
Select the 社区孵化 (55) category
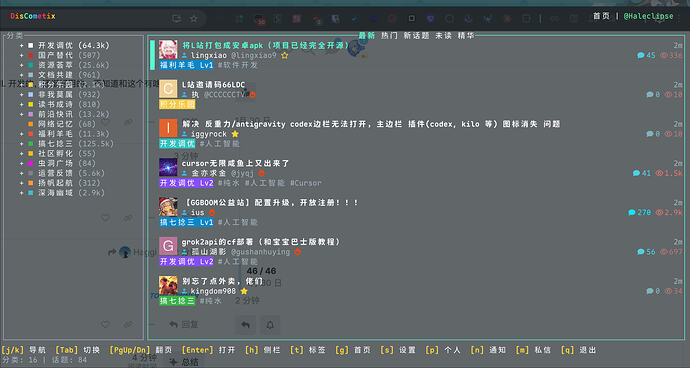tap(66, 154)
